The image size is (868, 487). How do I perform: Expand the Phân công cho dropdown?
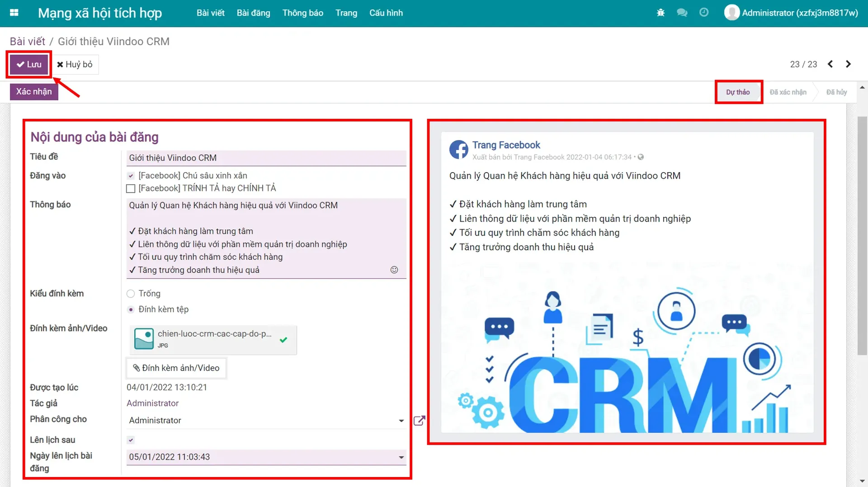click(x=401, y=421)
